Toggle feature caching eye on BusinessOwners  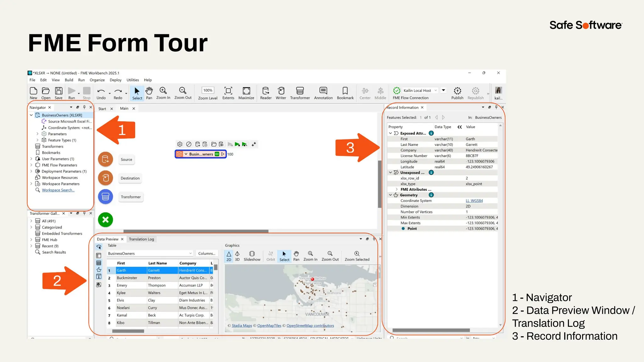click(x=217, y=154)
